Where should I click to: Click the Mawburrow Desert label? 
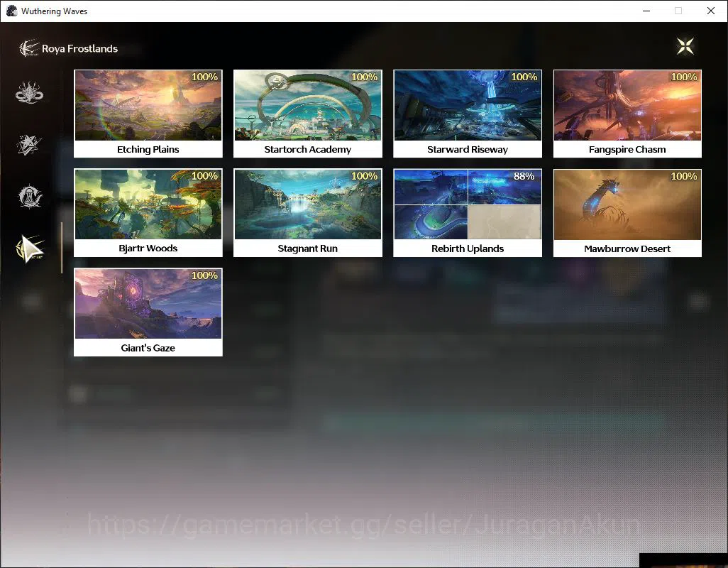627,248
